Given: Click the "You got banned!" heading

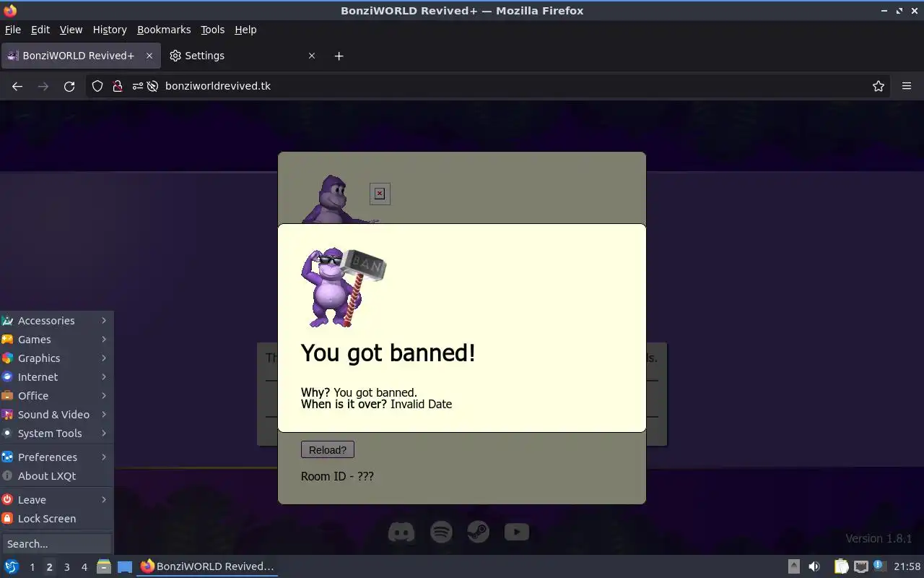Looking at the screenshot, I should pos(388,353).
